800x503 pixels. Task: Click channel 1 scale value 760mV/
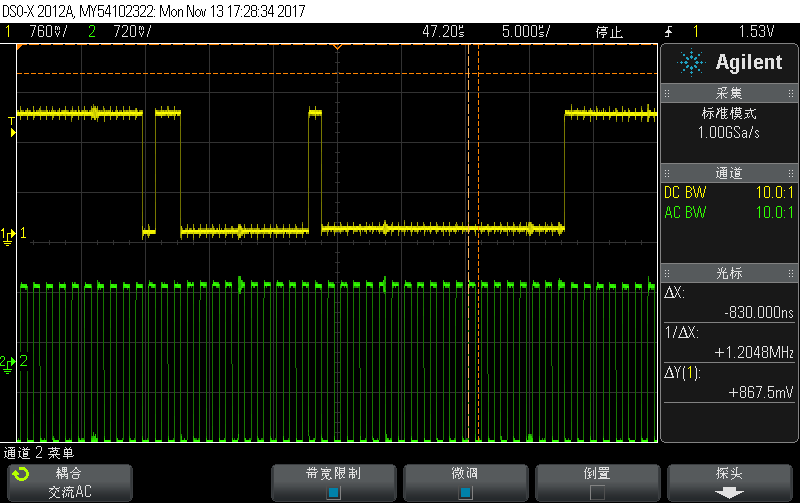click(x=48, y=32)
